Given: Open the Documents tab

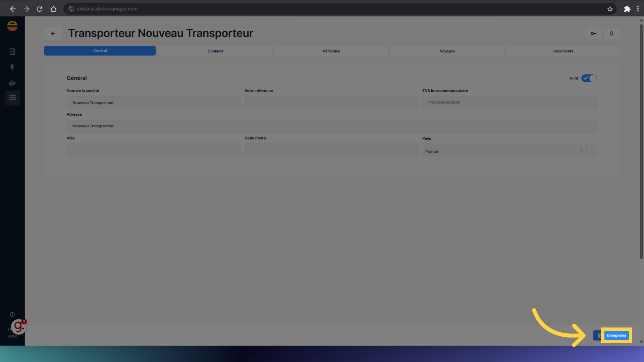Looking at the screenshot, I should 563,51.
